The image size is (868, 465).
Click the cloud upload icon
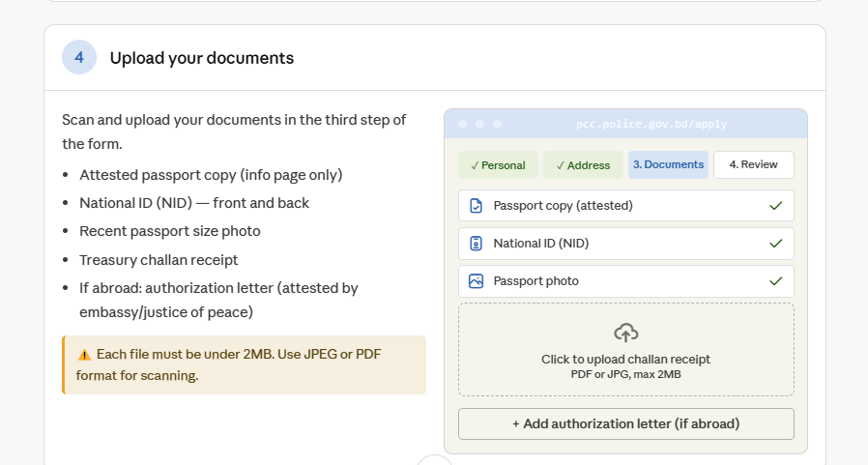click(x=626, y=333)
